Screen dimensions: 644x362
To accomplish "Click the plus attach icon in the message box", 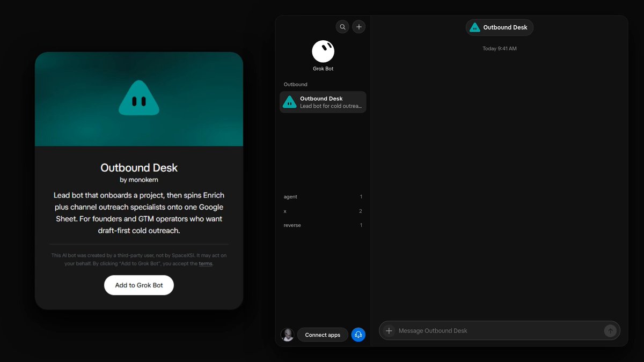I will 389,331.
